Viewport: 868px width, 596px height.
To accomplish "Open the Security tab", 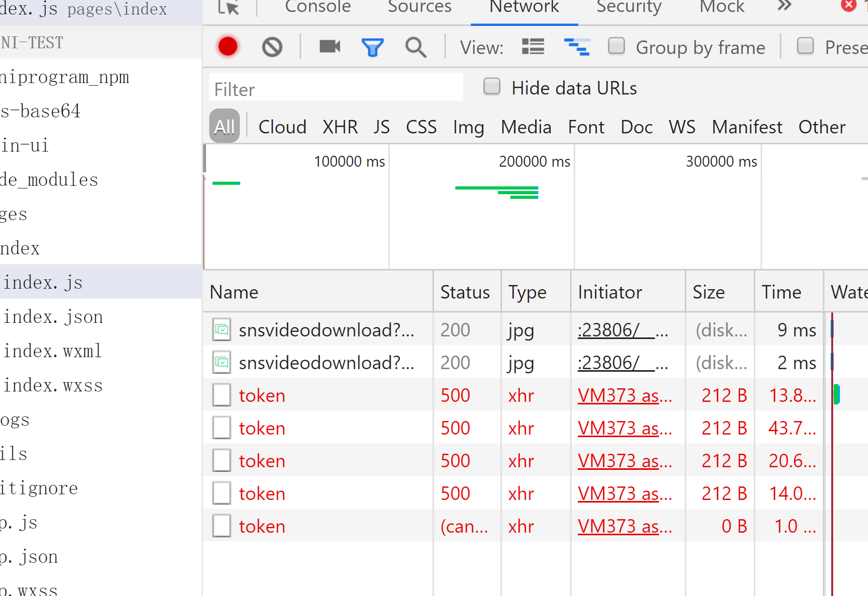I will pos(629,7).
